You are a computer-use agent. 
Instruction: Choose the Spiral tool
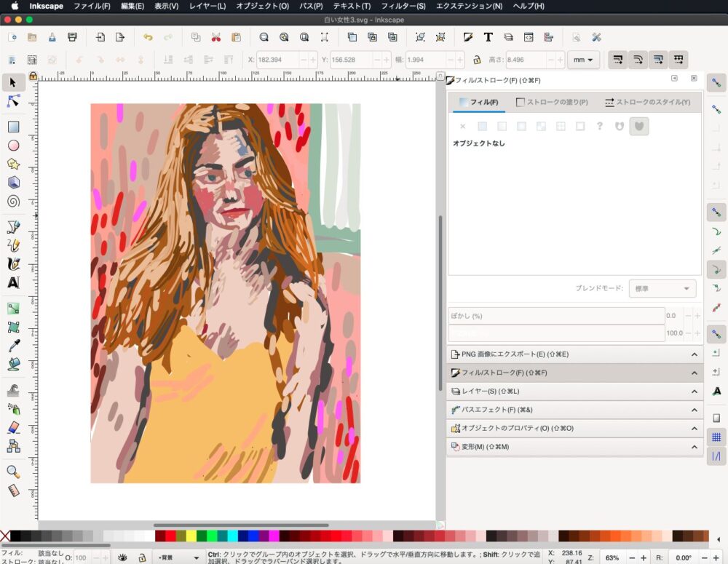click(13, 202)
